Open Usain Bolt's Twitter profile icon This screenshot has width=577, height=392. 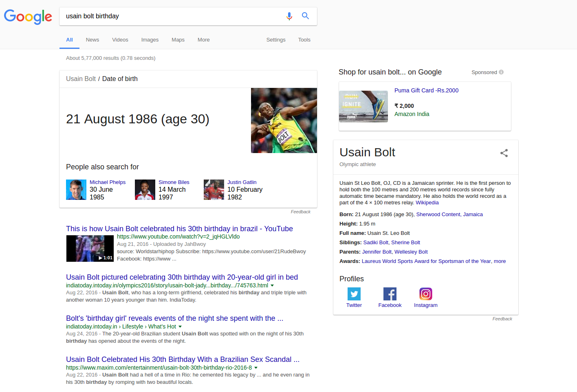point(354,294)
